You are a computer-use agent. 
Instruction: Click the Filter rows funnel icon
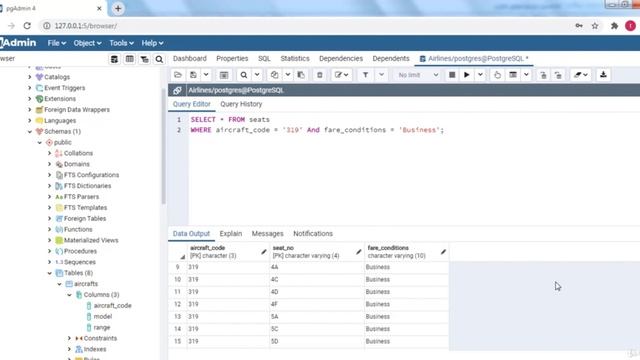click(x=365, y=75)
